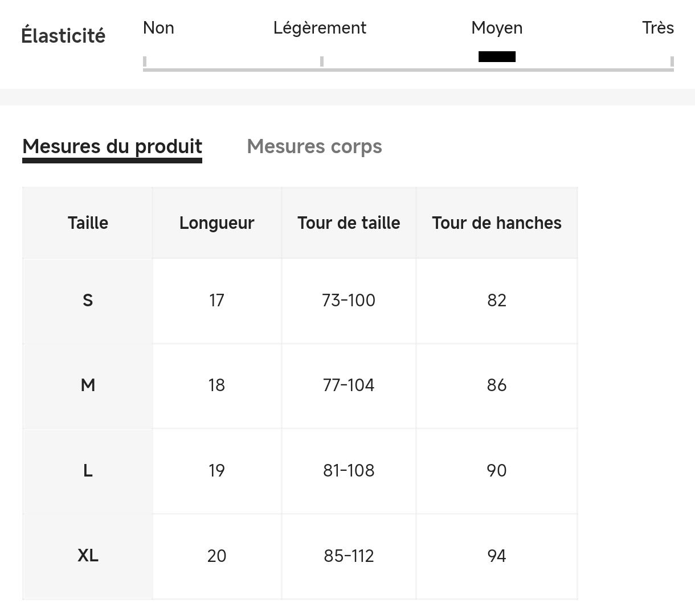Click the Taille column header

pos(88,223)
